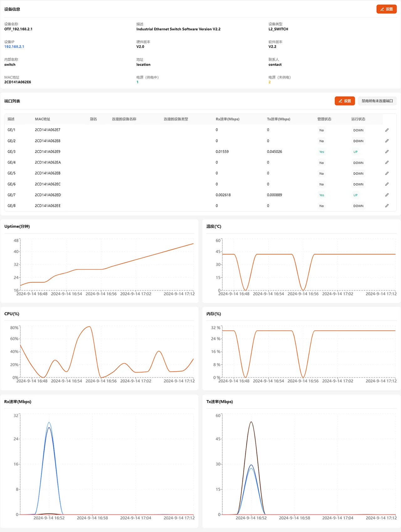Image resolution: width=401 pixels, height=532 pixels.
Task: Click the Tx速率 chart dark peak
Action: point(251,422)
